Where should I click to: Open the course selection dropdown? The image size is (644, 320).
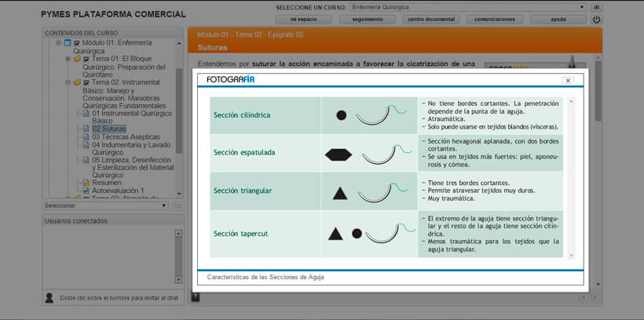tap(468, 7)
